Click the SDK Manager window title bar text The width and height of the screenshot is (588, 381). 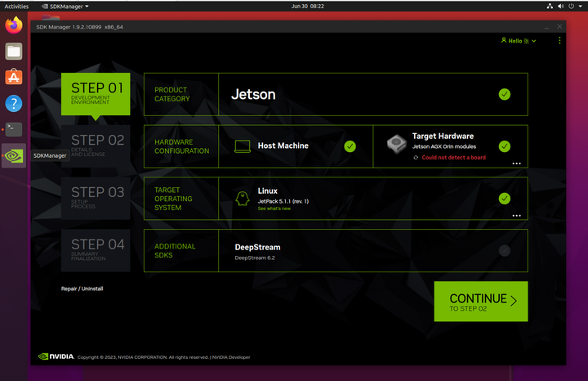pos(79,27)
